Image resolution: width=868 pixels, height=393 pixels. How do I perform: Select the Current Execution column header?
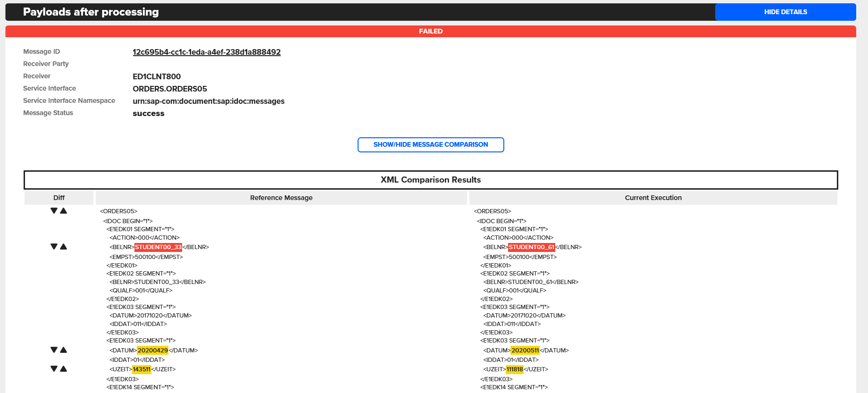coord(653,198)
